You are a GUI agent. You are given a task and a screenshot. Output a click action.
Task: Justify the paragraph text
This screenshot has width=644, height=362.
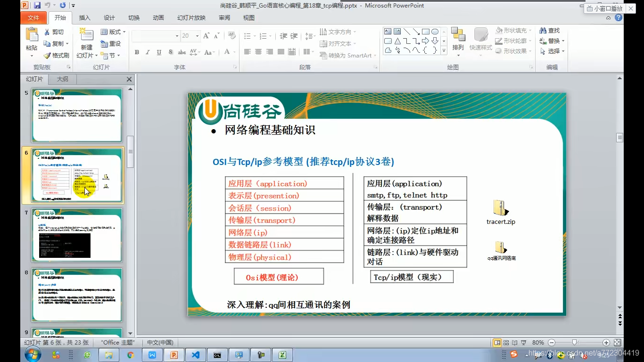click(x=281, y=52)
